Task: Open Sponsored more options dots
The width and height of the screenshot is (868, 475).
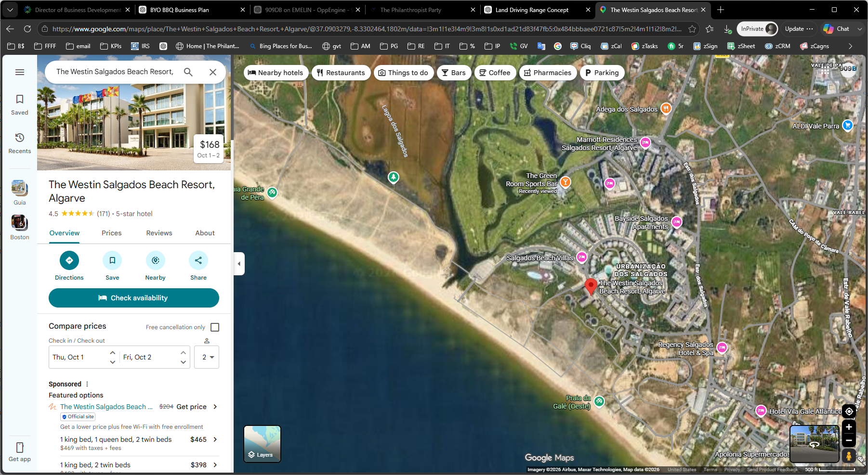Action: [87, 384]
